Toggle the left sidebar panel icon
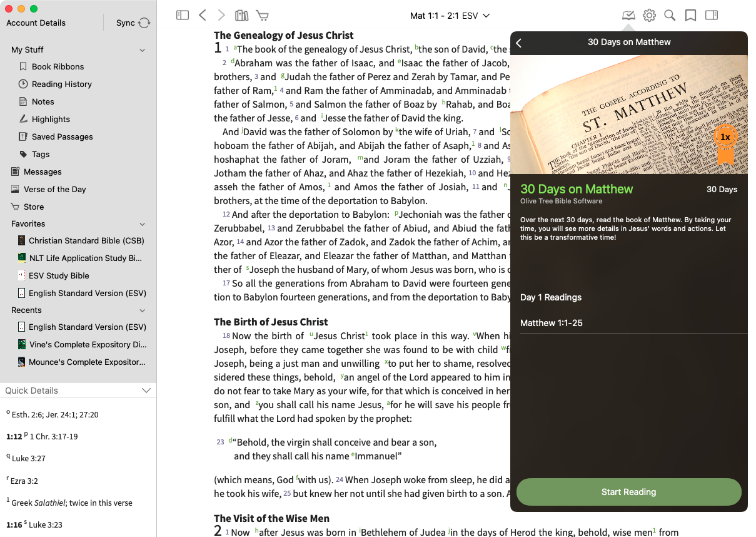Viewport: 756px width, 537px height. pos(183,15)
